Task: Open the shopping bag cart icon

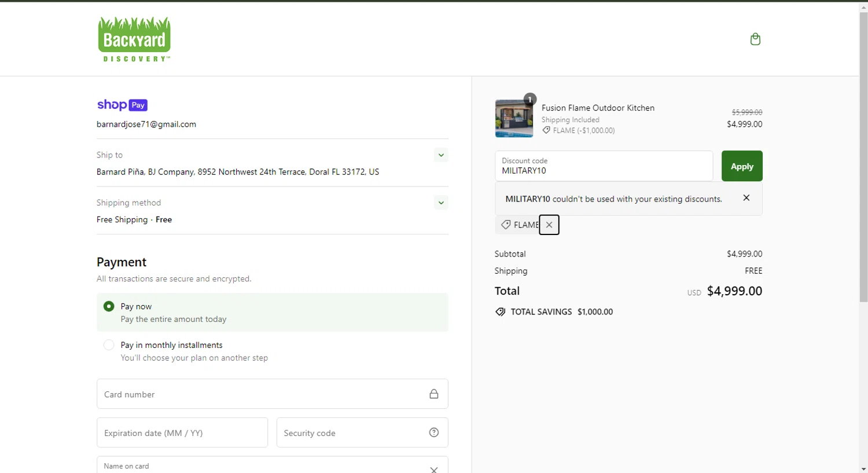Action: click(x=755, y=39)
